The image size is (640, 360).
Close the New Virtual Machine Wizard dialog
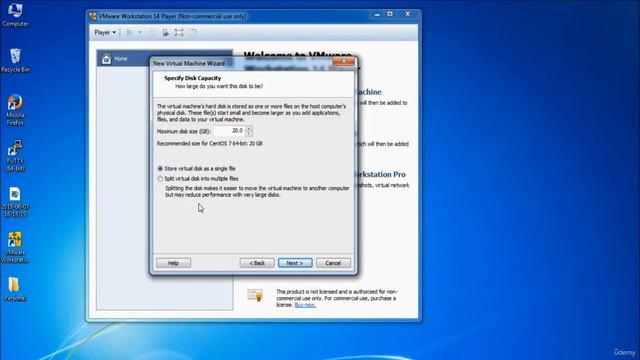tap(344, 62)
